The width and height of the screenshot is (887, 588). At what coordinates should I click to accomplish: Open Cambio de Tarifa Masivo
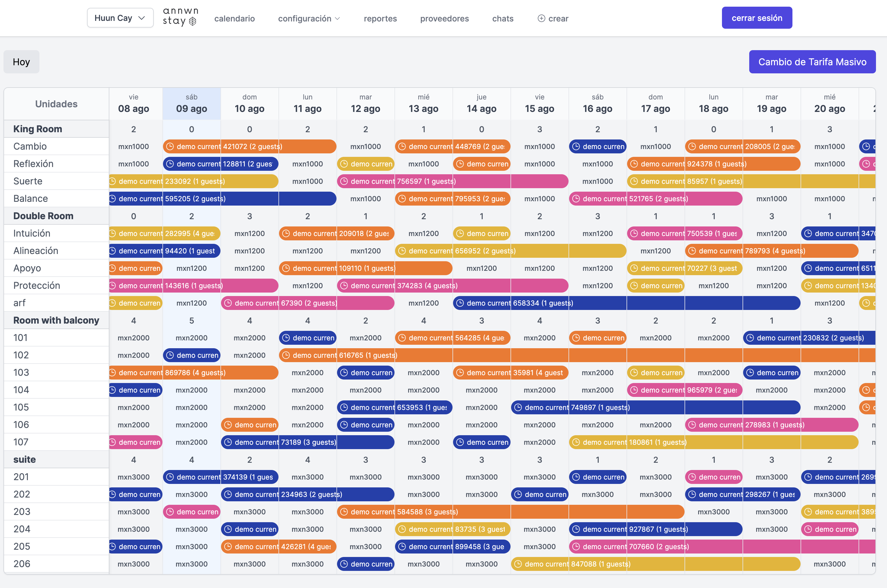tap(812, 61)
